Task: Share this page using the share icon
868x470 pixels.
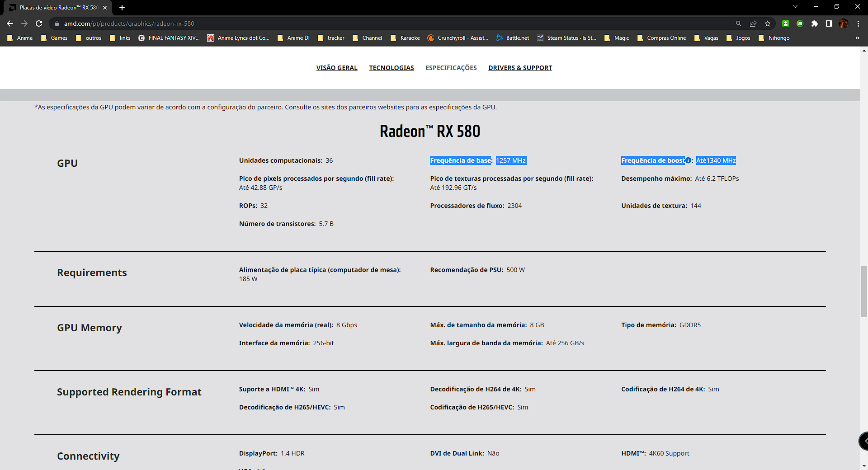Action: 753,23
